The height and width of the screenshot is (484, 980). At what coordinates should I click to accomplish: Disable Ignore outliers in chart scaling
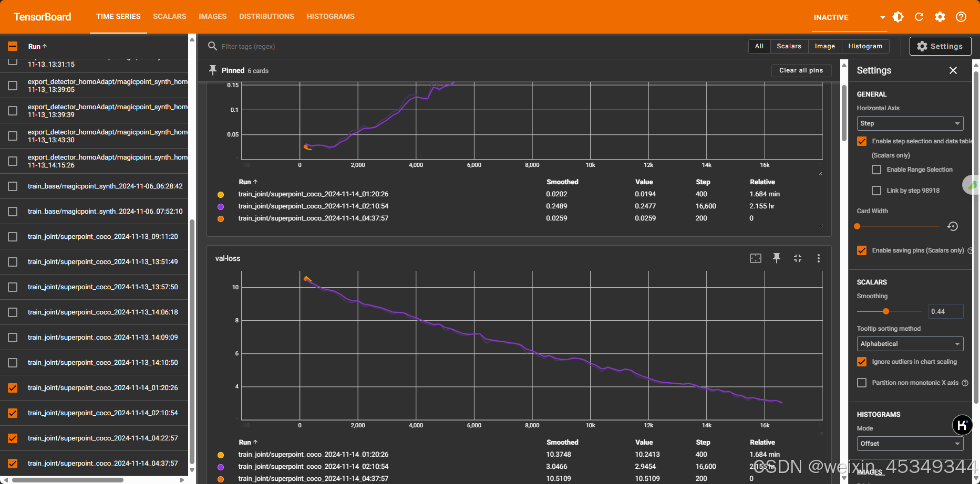click(861, 362)
